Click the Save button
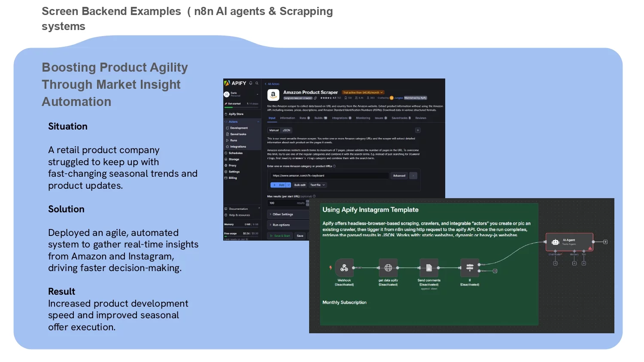Image resolution: width=644 pixels, height=362 pixels. pos(300,235)
